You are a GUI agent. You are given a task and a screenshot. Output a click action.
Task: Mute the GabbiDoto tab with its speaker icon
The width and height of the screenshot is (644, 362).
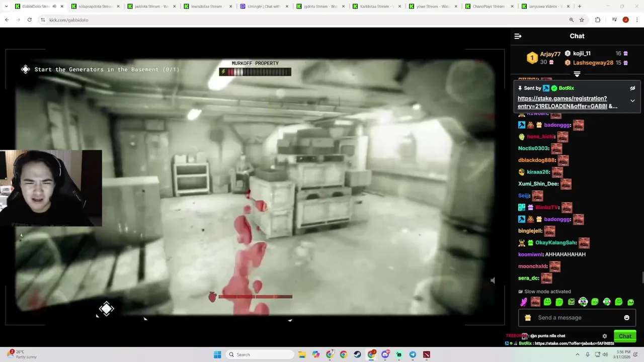[x=54, y=7]
